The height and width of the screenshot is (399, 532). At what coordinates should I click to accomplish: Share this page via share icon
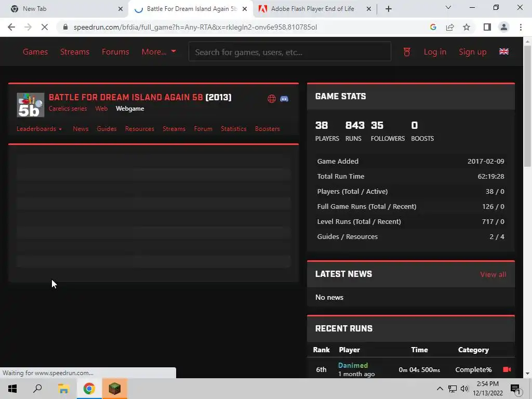[x=450, y=27]
